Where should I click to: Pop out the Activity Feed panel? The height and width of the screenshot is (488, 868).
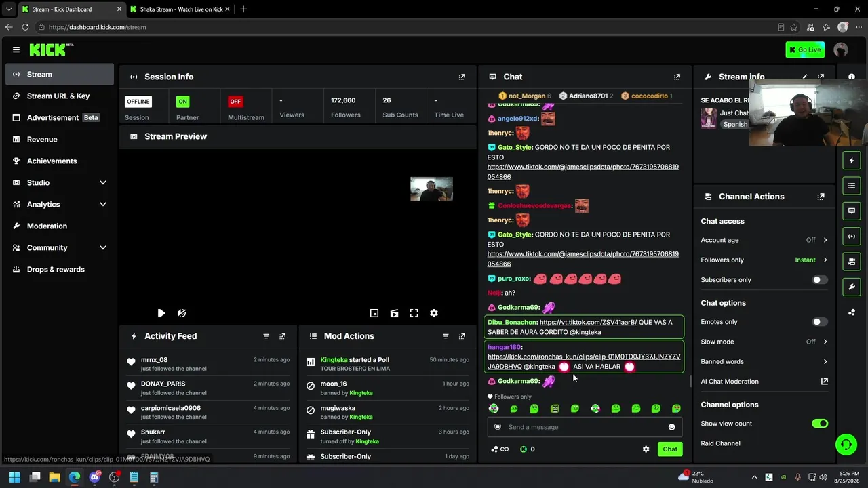[283, 336]
